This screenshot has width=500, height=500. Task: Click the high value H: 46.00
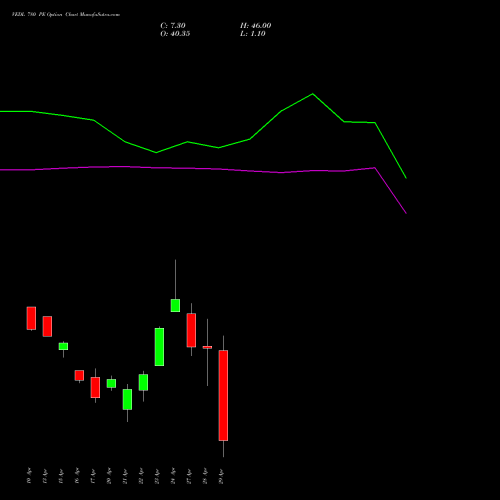click(255, 26)
